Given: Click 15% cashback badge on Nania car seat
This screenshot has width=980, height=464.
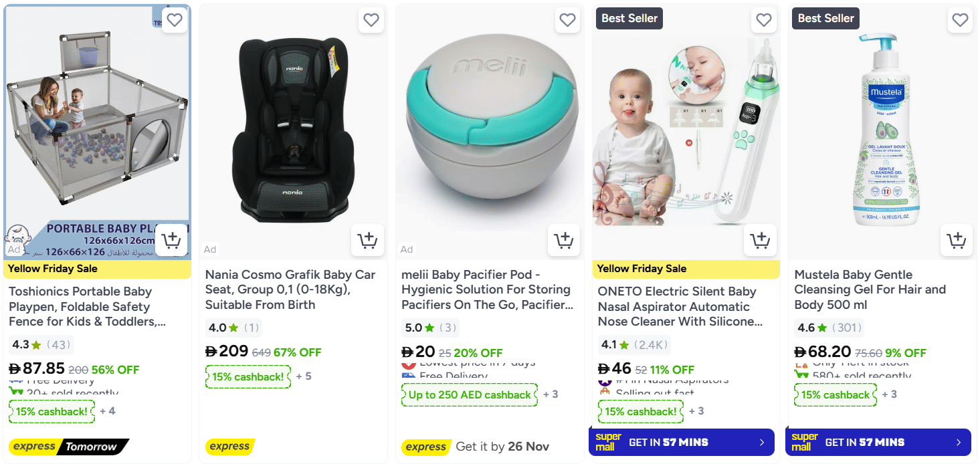Looking at the screenshot, I should 248,376.
